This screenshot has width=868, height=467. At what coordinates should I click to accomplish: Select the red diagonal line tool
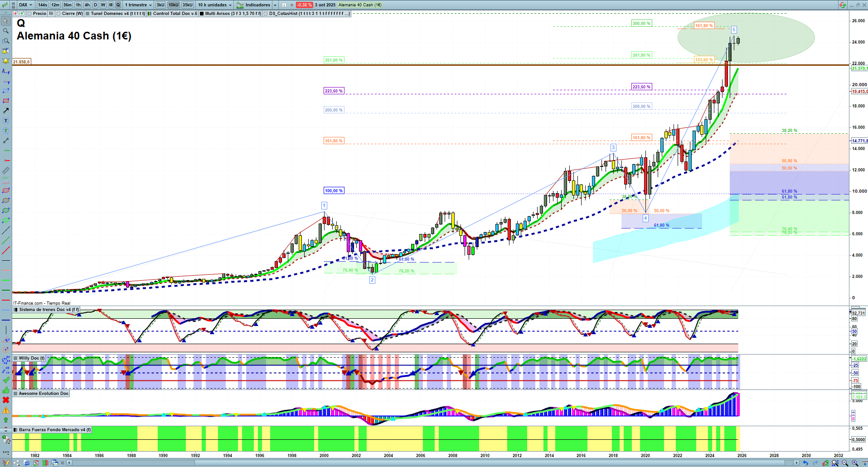(x=6, y=250)
